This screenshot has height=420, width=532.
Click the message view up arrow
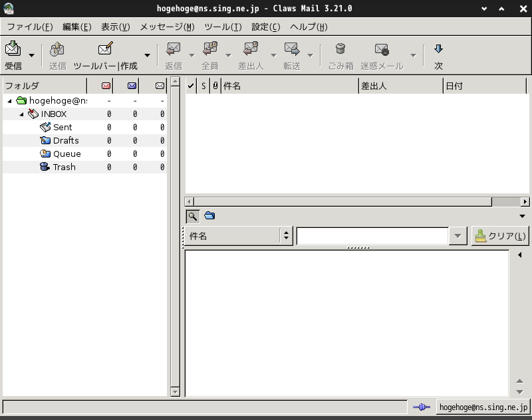[519, 381]
